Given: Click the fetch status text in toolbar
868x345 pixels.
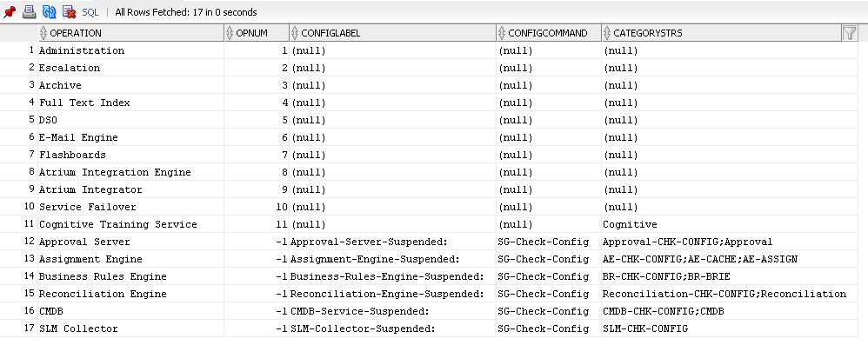Looking at the screenshot, I should (x=186, y=12).
